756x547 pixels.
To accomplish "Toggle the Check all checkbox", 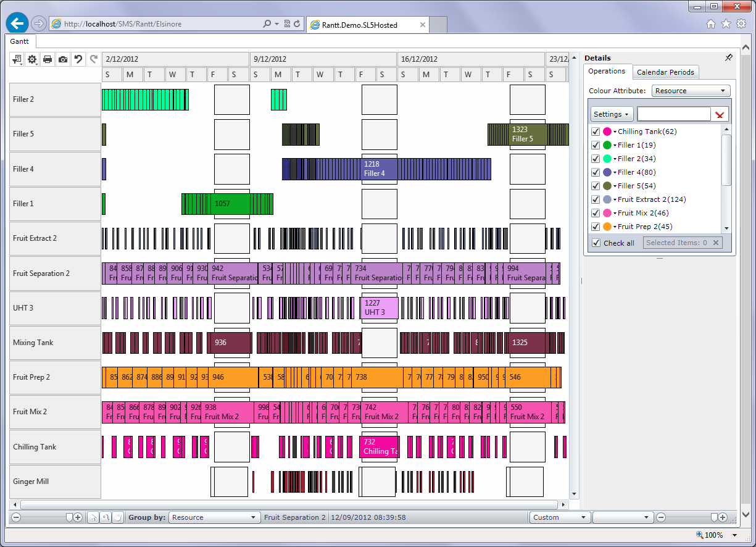I will (x=596, y=243).
